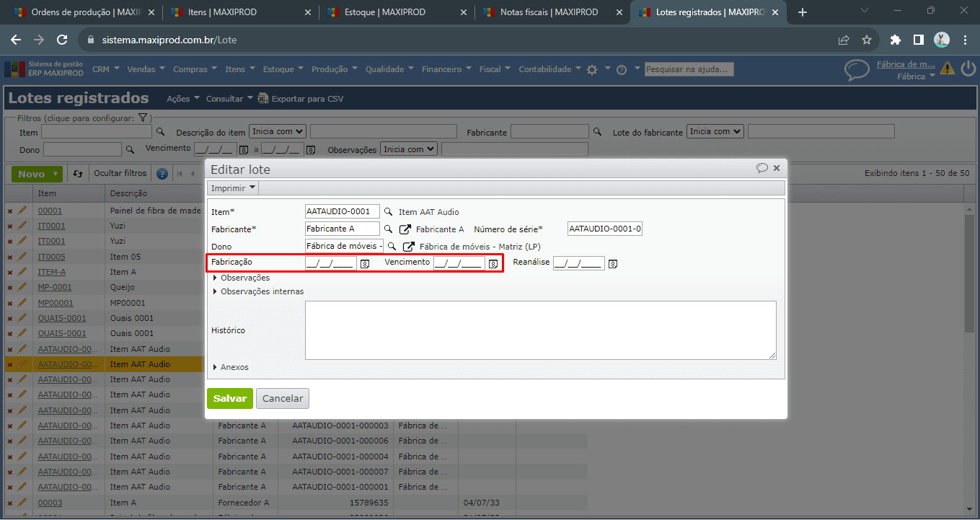Click the Item filter search magnifier

pyautogui.click(x=161, y=132)
